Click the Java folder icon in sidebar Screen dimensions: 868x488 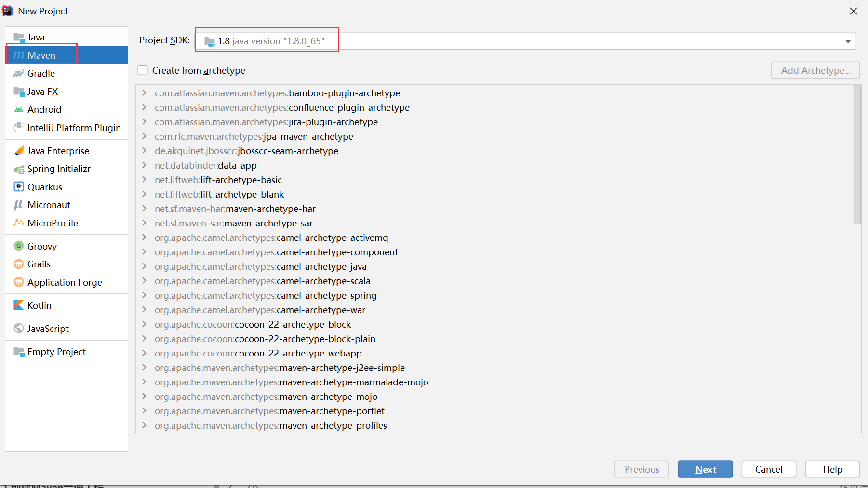click(x=19, y=38)
